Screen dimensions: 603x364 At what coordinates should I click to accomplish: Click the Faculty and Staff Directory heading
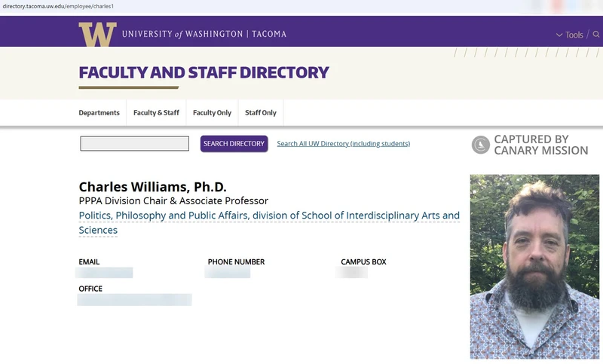pyautogui.click(x=204, y=72)
